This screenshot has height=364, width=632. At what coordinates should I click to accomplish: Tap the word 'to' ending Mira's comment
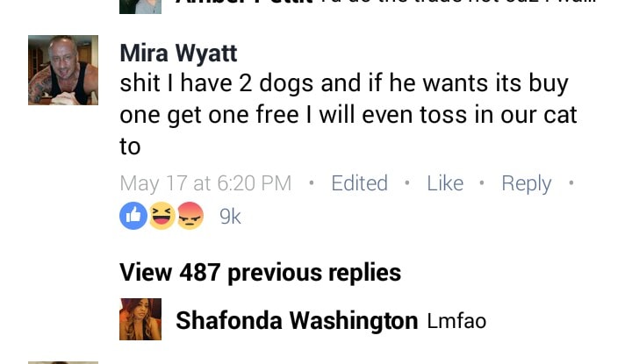click(130, 146)
